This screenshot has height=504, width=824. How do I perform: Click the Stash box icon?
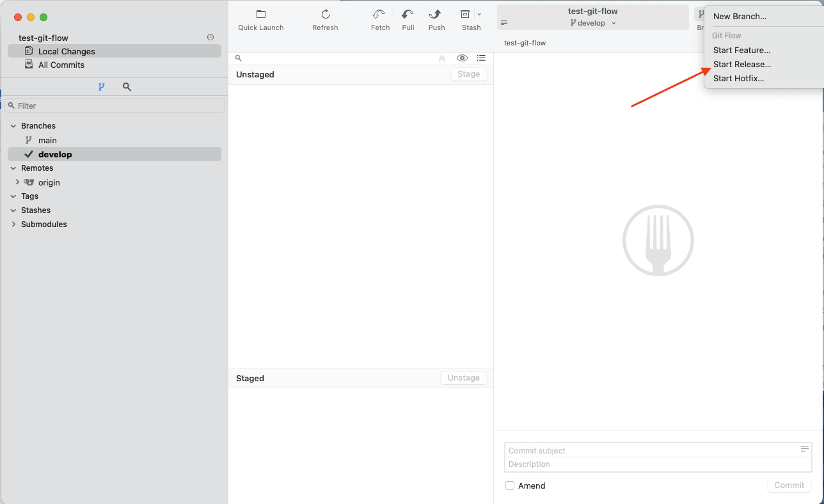pyautogui.click(x=466, y=15)
